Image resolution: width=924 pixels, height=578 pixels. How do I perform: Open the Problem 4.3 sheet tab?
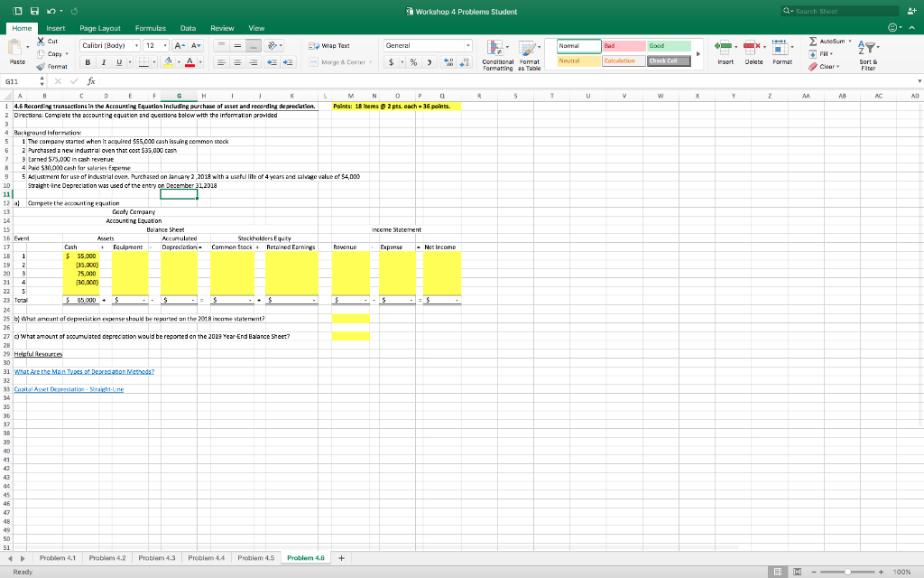coord(156,558)
